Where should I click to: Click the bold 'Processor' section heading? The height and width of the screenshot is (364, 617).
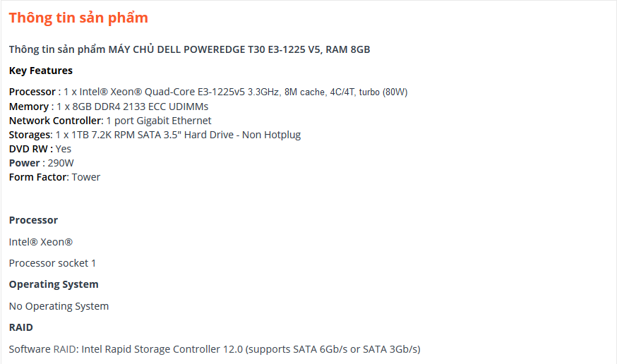[33, 220]
